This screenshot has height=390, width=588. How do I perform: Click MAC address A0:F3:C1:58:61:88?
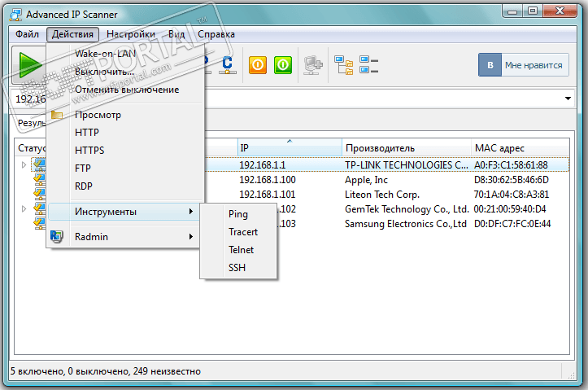(511, 165)
